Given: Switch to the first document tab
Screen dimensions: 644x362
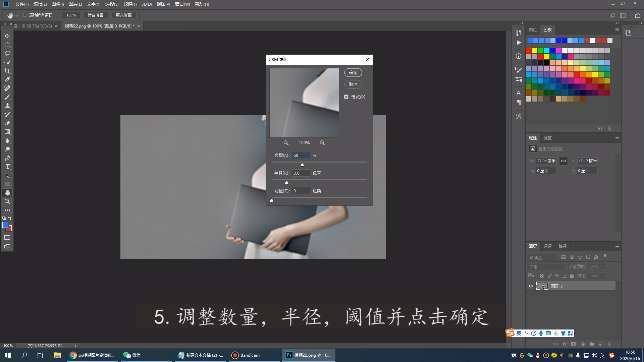Looking at the screenshot, I should click(x=34, y=26).
